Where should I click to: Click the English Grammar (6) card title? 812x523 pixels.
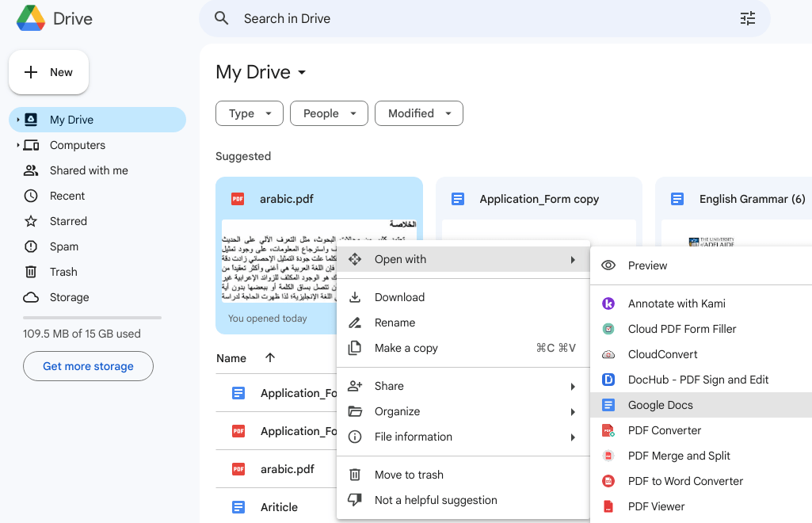click(x=752, y=199)
